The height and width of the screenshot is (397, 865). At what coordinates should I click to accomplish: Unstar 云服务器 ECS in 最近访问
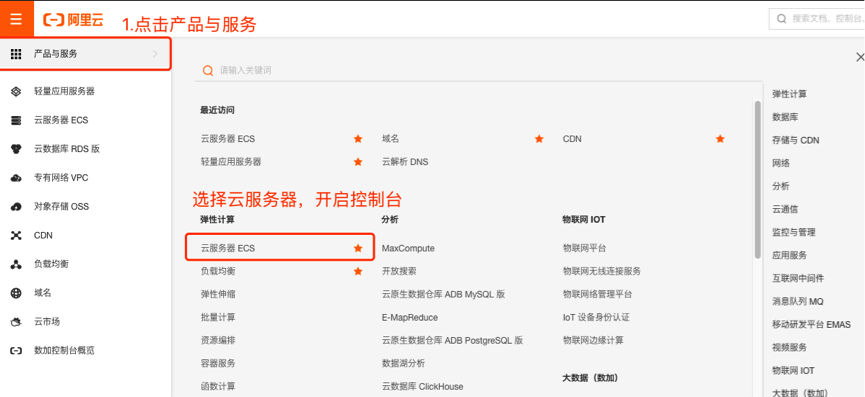coord(358,139)
